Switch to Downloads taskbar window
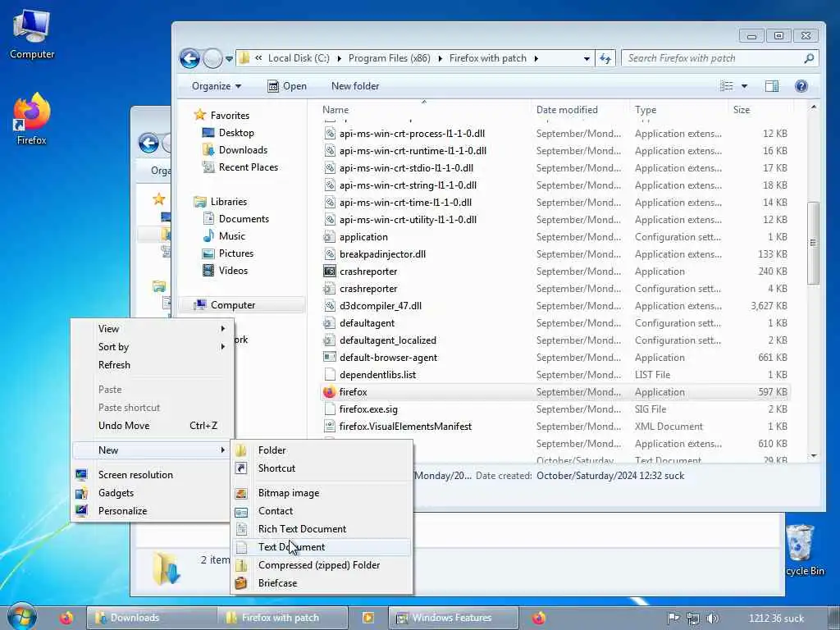This screenshot has height=630, width=840. pos(152,618)
